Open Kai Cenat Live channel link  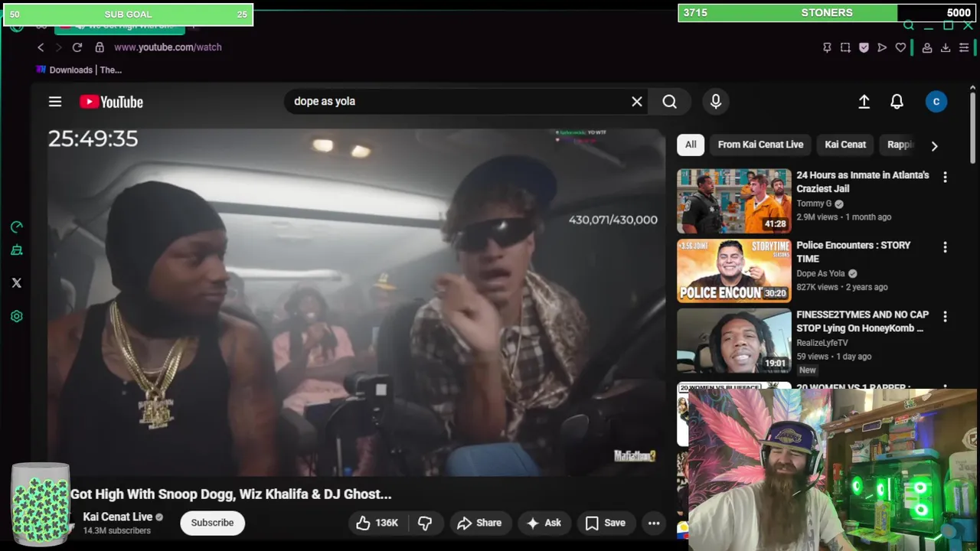coord(117,517)
